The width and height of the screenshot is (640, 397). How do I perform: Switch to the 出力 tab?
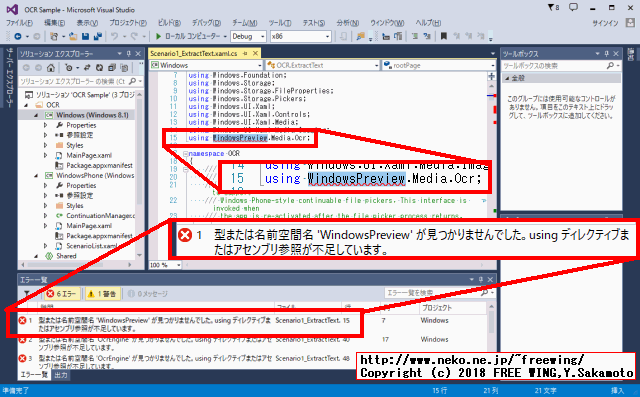(61, 375)
